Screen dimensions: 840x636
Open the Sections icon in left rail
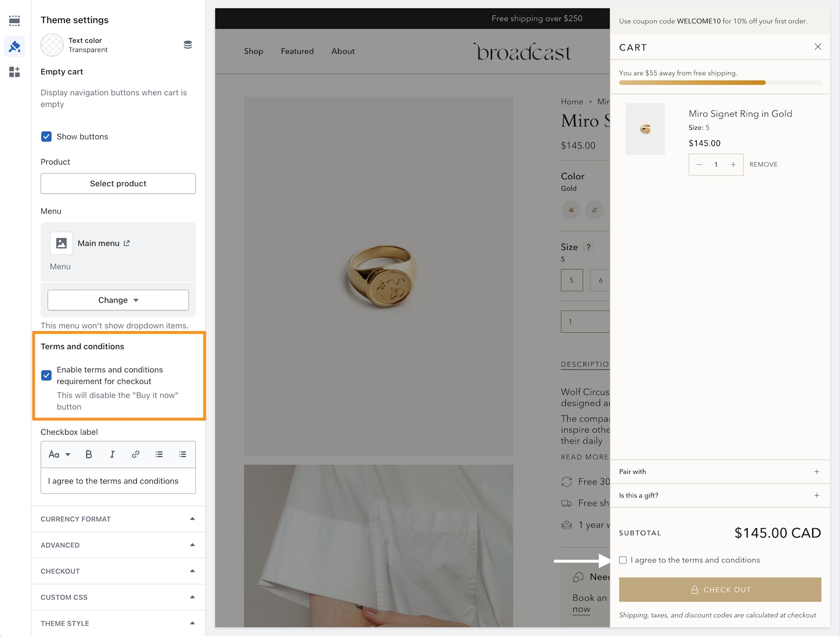click(x=14, y=21)
